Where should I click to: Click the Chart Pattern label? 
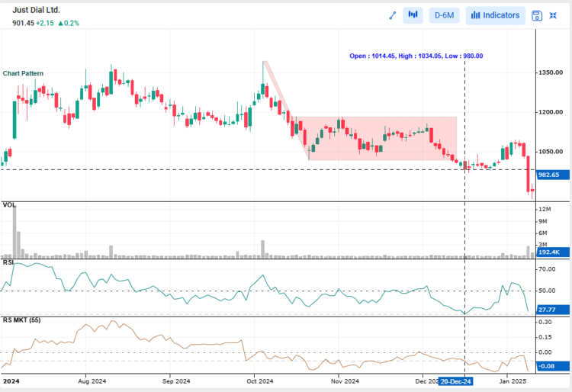coord(23,73)
